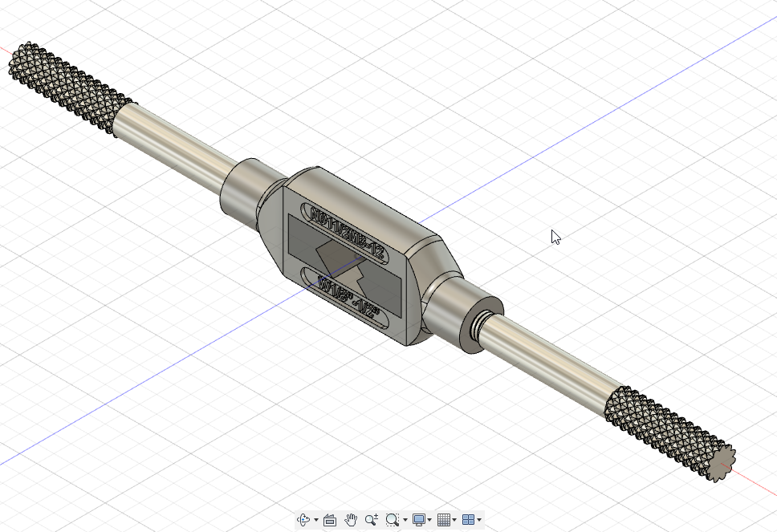The image size is (777, 532).
Task: Open the Grid and Snaps dropdown arrow
Action: [x=454, y=520]
